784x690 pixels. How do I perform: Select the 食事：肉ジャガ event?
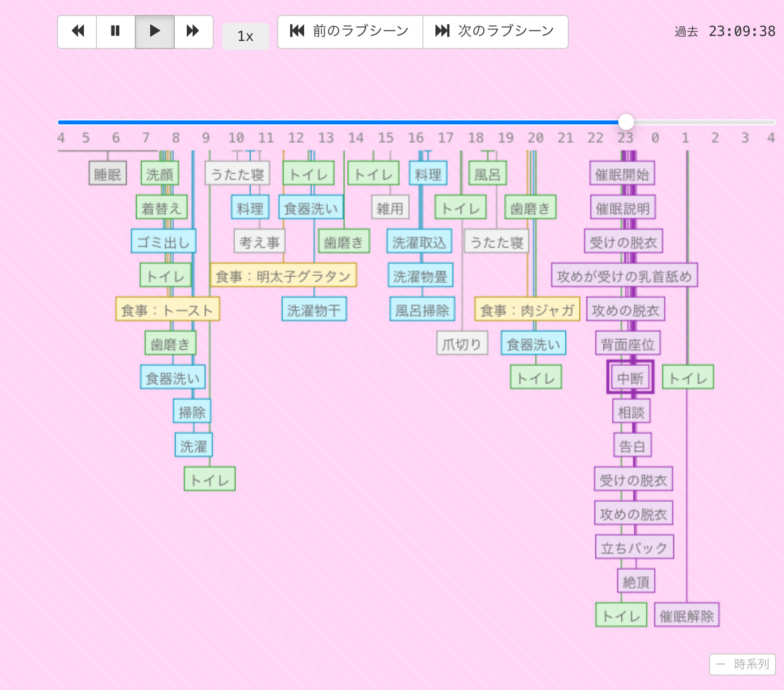(527, 310)
